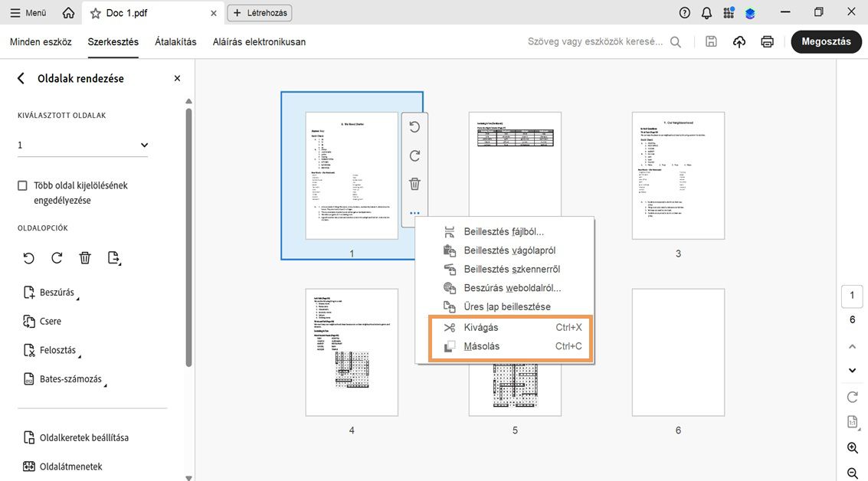
Task: Choose Másolás in context menu
Action: pos(511,346)
